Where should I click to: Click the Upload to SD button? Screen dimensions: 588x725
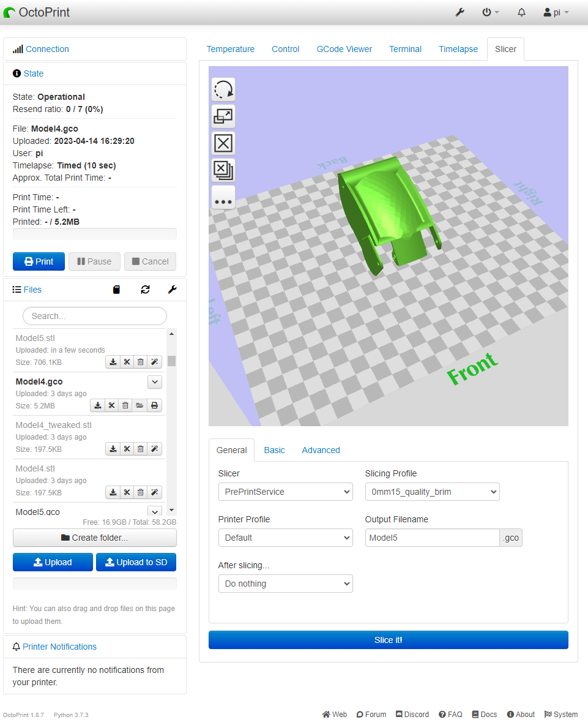[136, 562]
